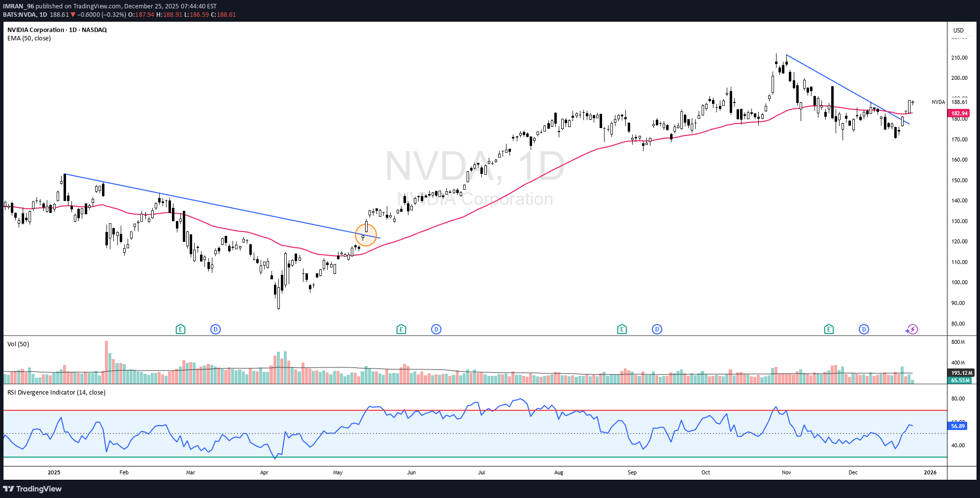
Task: Click the TradingView logo
Action: pyautogui.click(x=33, y=489)
